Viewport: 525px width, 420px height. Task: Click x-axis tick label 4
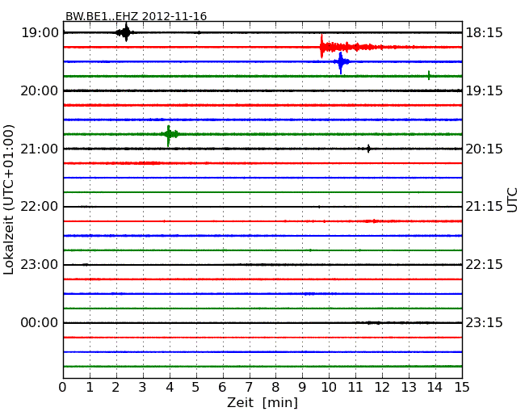point(170,388)
